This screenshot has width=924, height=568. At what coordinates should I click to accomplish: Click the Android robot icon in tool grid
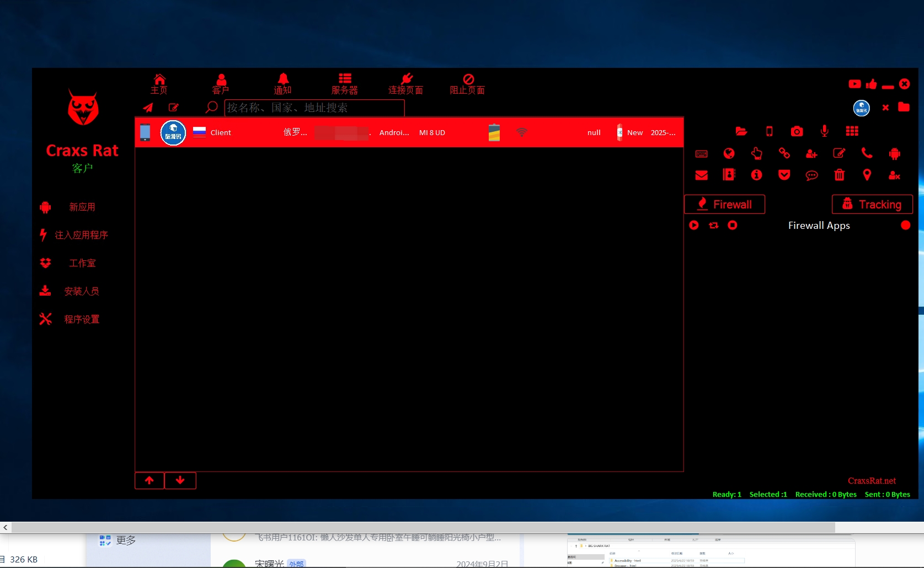[x=895, y=154]
